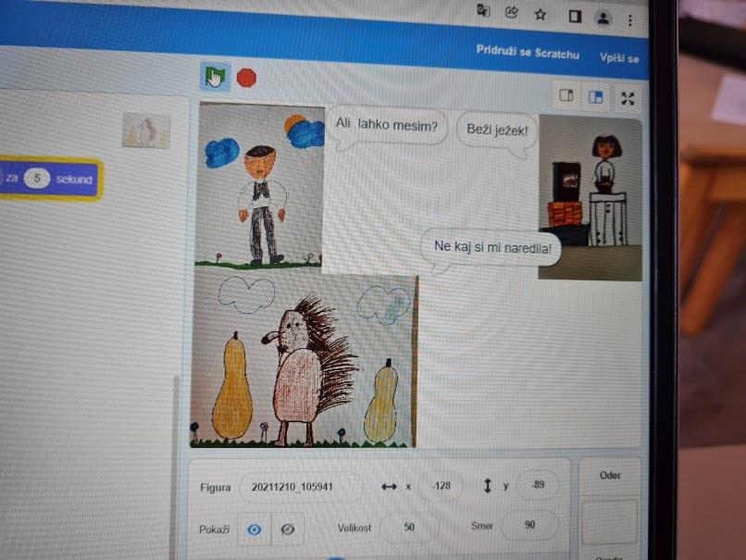Click the x coordinate field showing -128
746x560 pixels.
click(441, 486)
